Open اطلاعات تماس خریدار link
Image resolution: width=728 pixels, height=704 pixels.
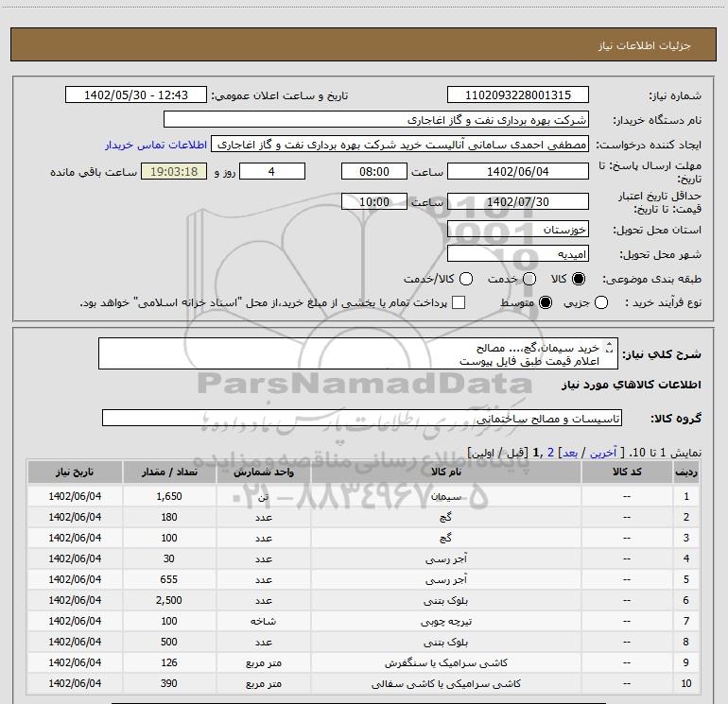click(156, 145)
